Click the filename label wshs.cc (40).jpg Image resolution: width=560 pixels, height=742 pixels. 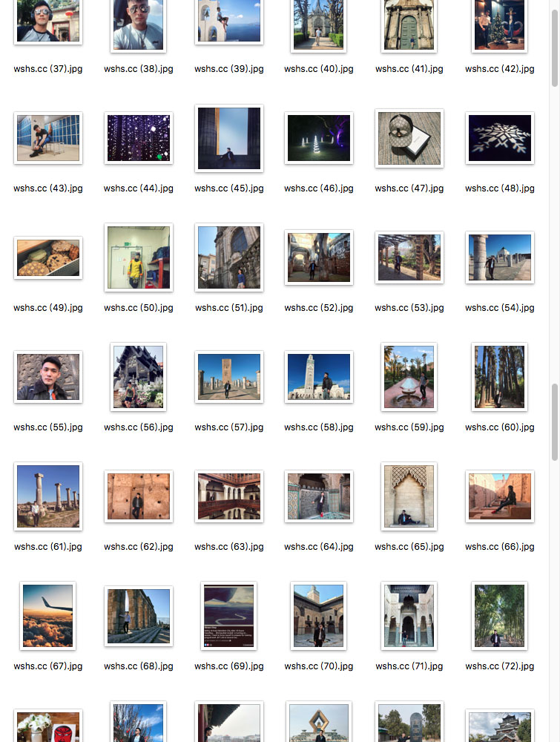pyautogui.click(x=319, y=69)
